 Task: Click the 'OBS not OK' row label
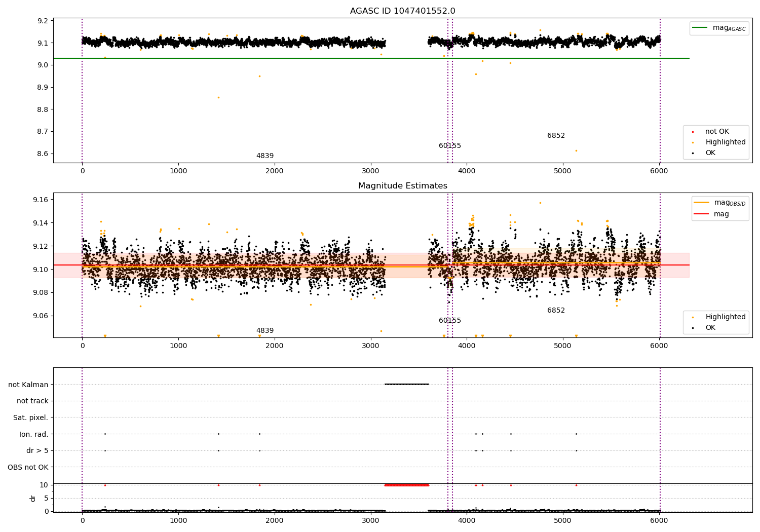[x=28, y=467]
